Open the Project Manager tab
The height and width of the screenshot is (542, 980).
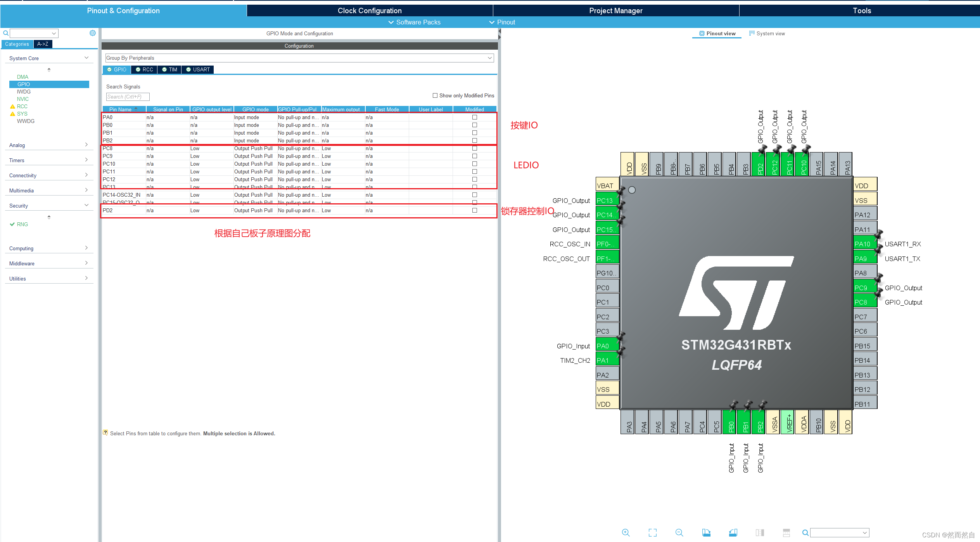pyautogui.click(x=616, y=10)
